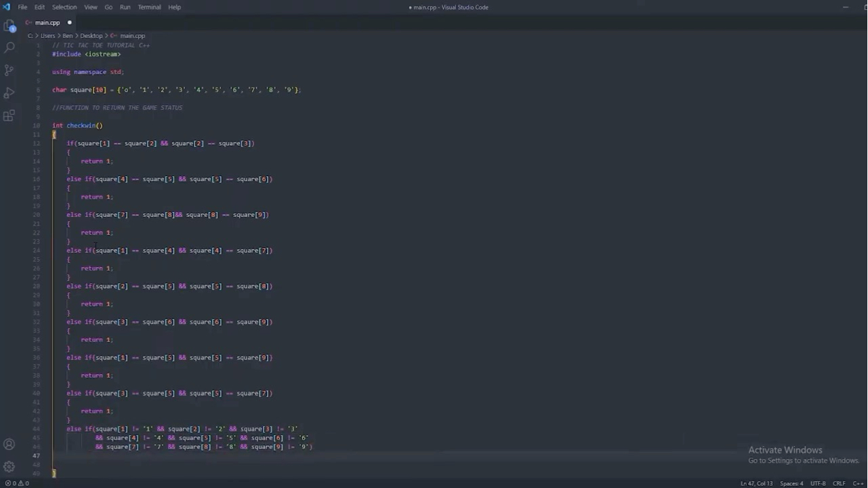The width and height of the screenshot is (868, 488).
Task: Click line number 44 in the gutter
Action: pyautogui.click(x=37, y=429)
